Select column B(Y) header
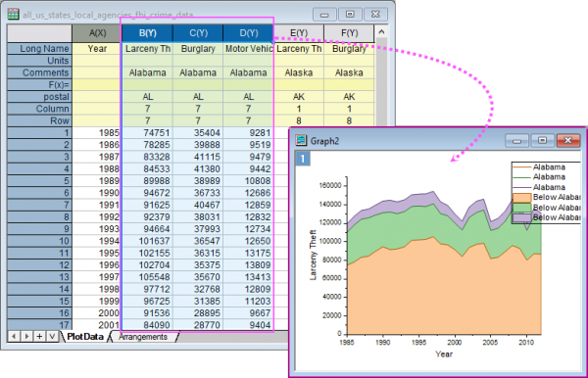This screenshot has width=588, height=378. (x=147, y=33)
